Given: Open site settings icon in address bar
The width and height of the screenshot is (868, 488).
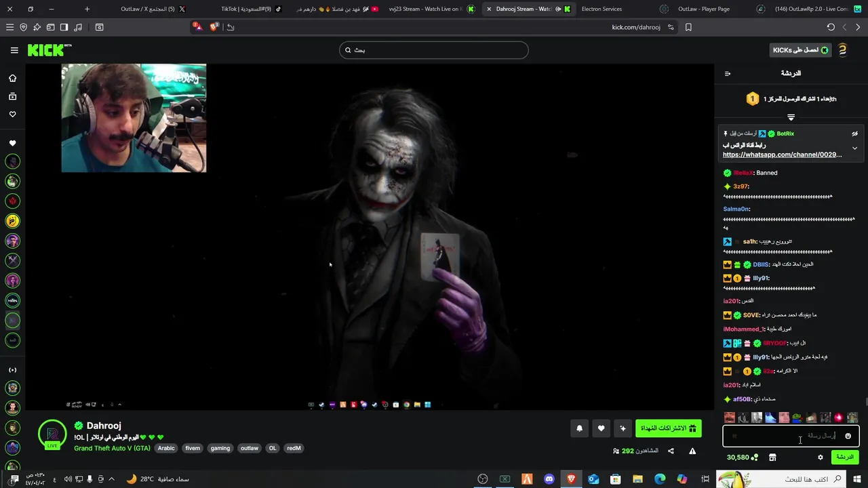Looking at the screenshot, I should point(671,27).
